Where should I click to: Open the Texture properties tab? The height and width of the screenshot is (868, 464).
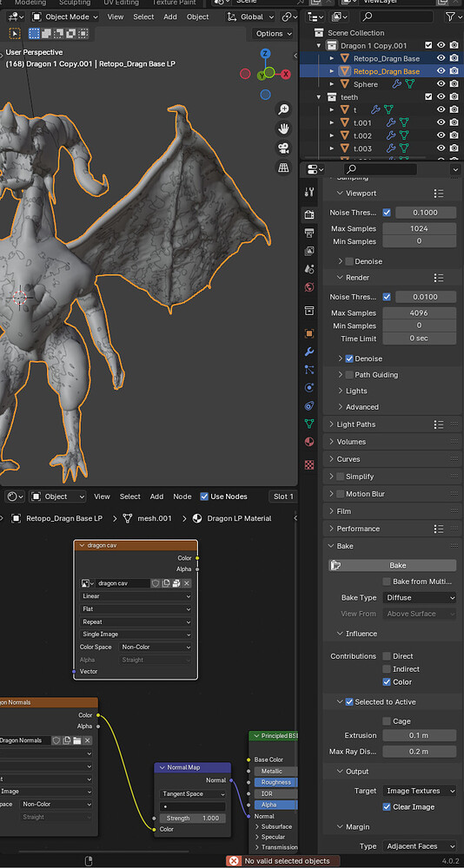tap(309, 464)
